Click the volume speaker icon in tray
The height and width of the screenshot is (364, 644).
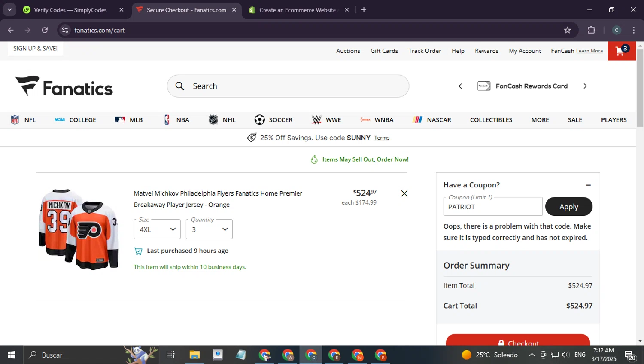[565, 355]
